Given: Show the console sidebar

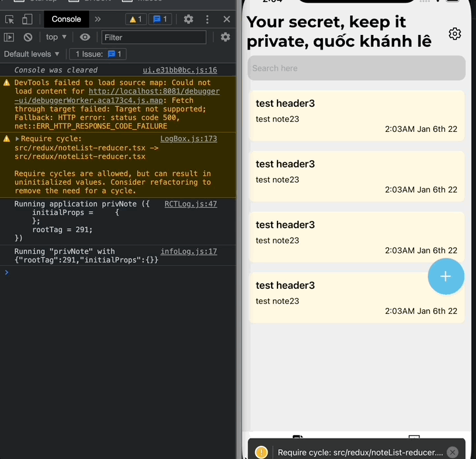Looking at the screenshot, I should coord(9,38).
